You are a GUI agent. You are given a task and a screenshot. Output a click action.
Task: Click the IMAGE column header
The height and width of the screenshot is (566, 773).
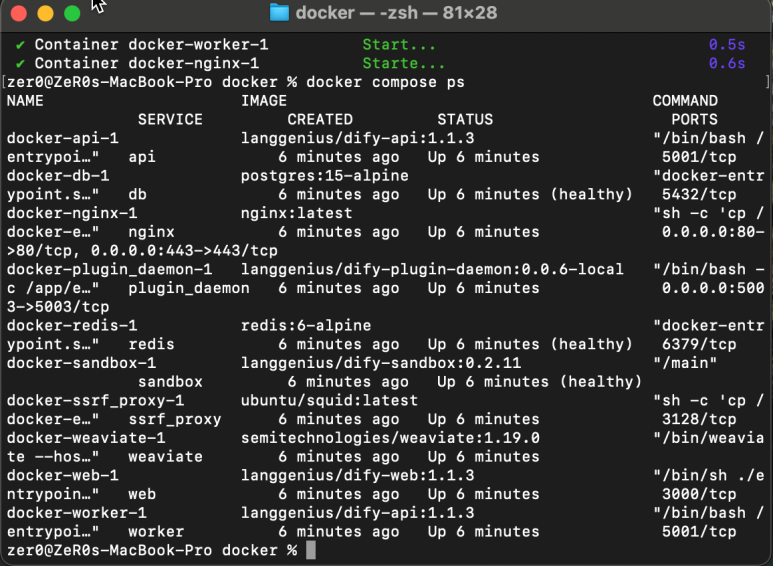coord(264,101)
